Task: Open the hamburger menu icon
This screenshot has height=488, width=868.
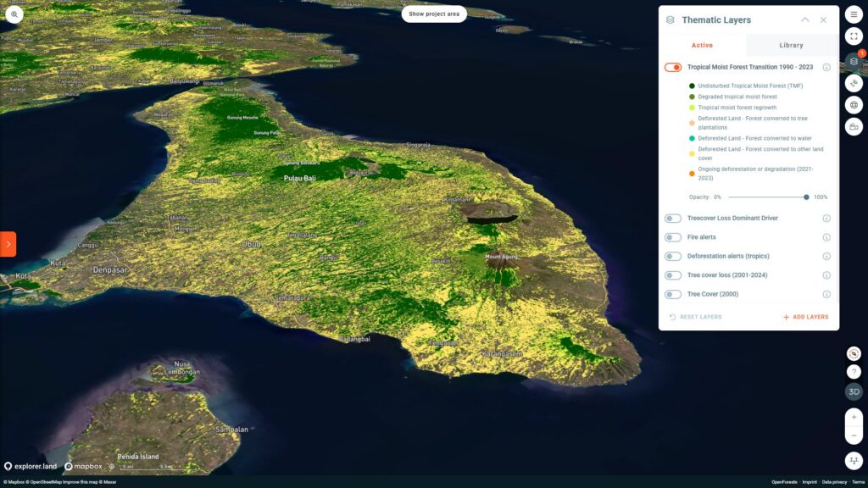Action: tap(854, 14)
